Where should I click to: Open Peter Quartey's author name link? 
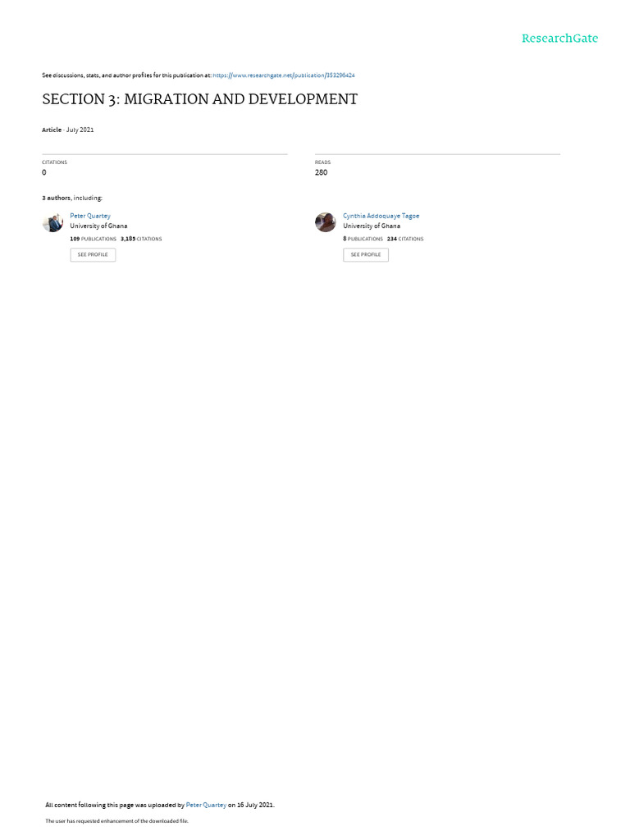[x=90, y=216]
